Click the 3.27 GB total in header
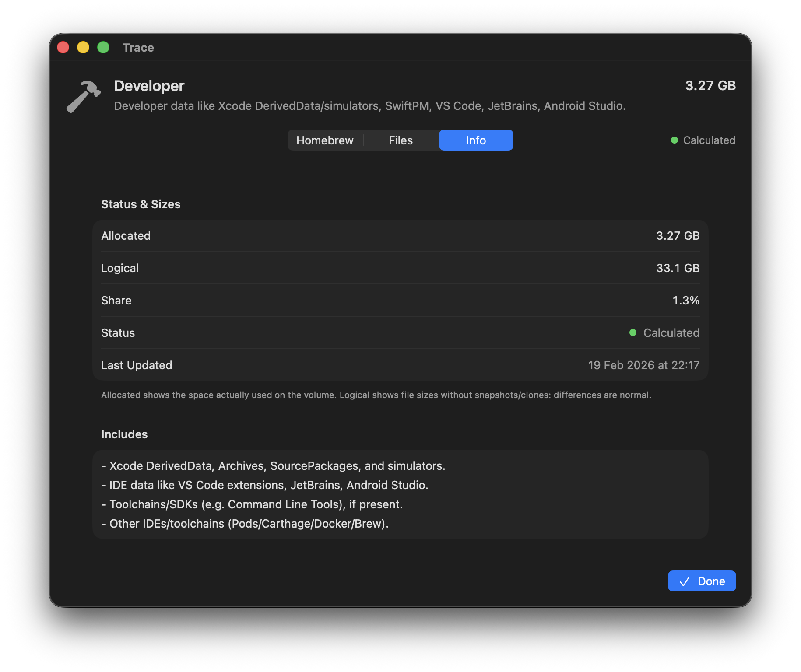 click(710, 85)
